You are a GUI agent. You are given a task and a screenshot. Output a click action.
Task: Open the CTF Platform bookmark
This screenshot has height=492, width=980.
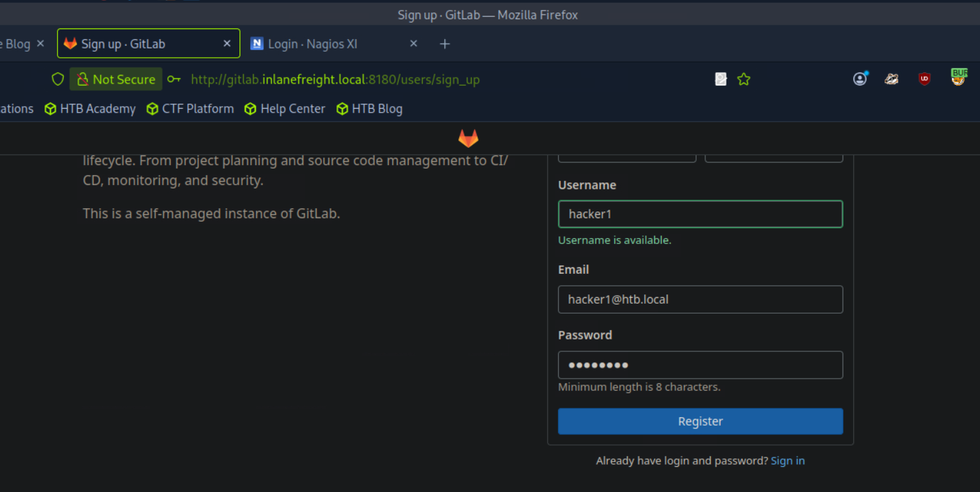pos(190,109)
